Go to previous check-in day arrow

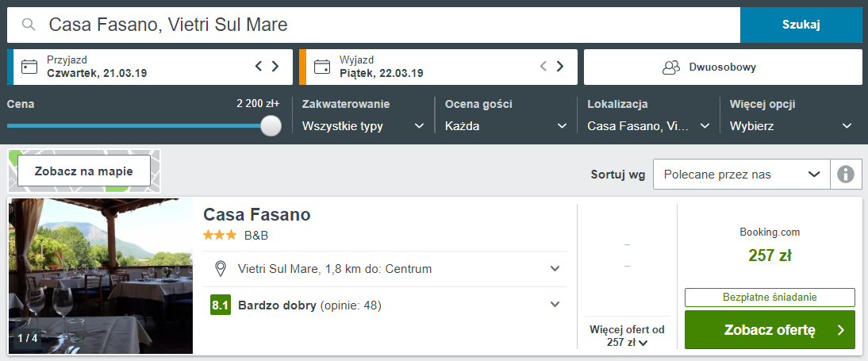[x=259, y=67]
